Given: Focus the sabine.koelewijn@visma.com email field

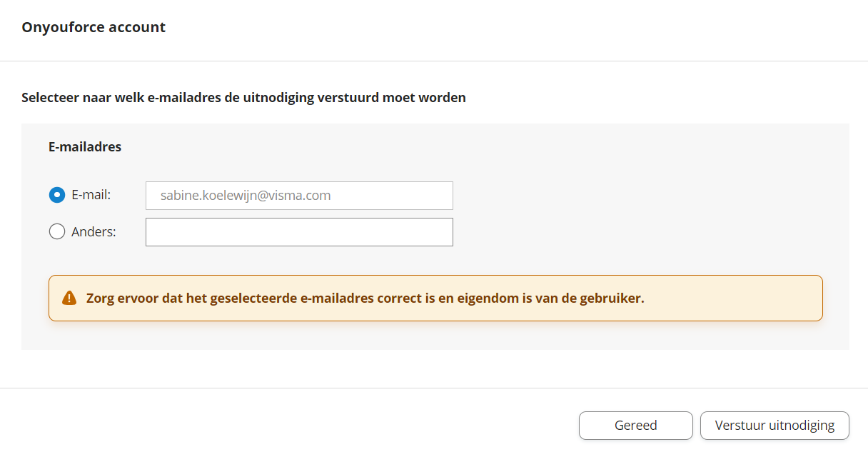Looking at the screenshot, I should (x=299, y=196).
